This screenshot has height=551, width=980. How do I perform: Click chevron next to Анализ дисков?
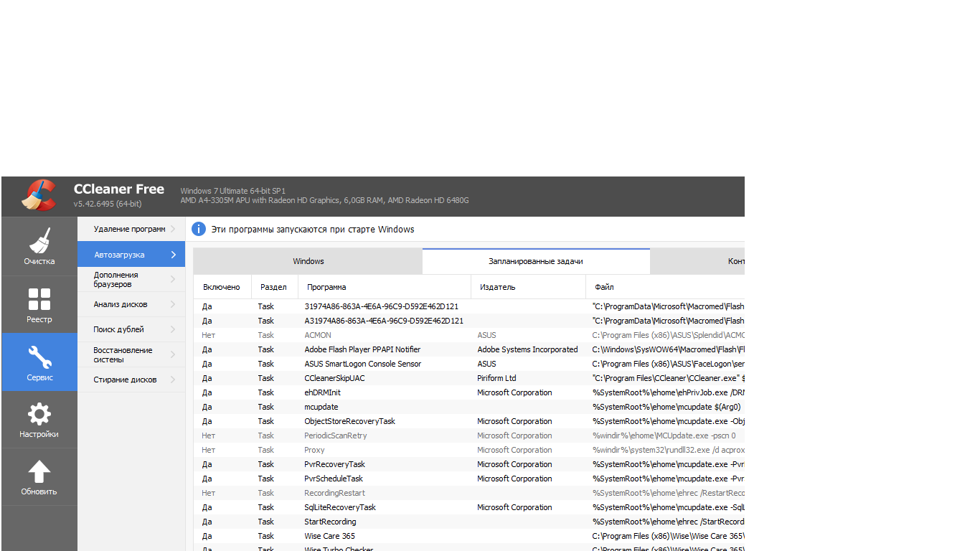point(173,304)
